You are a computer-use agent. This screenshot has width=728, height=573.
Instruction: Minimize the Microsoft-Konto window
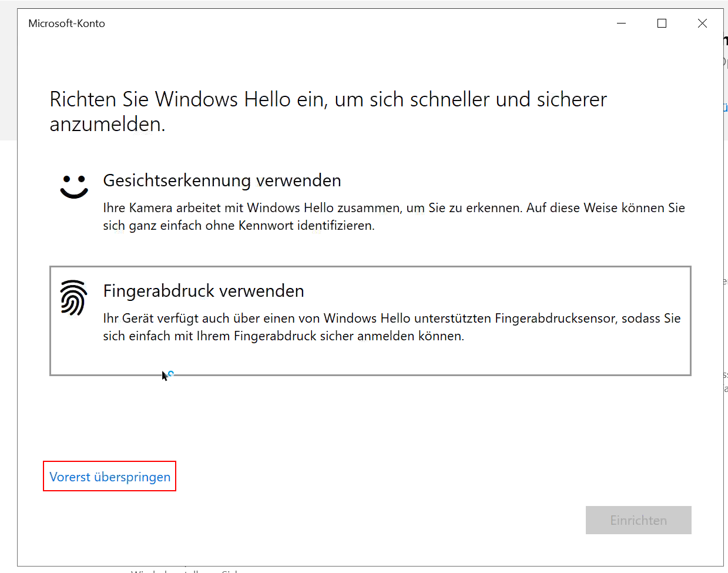pyautogui.click(x=622, y=24)
